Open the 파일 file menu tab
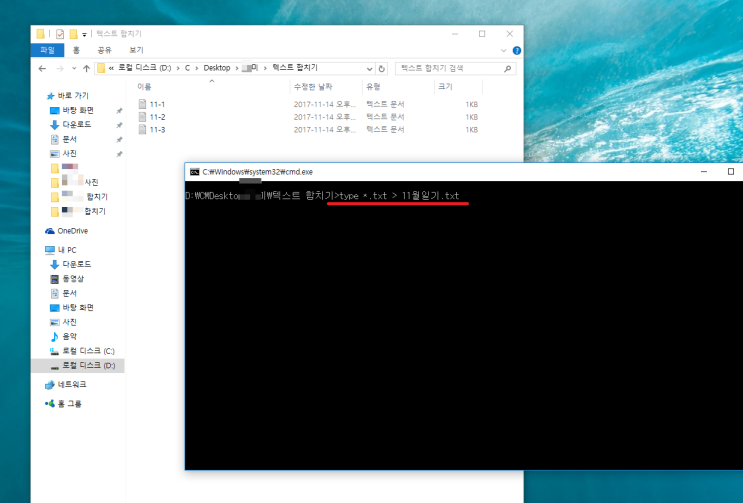This screenshot has height=503, width=743. click(x=46, y=49)
